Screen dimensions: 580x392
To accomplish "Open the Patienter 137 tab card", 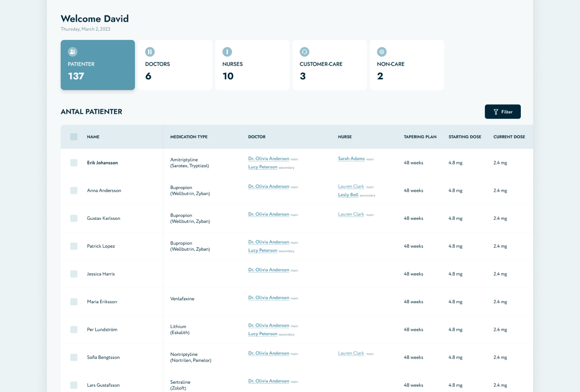I will (x=98, y=65).
